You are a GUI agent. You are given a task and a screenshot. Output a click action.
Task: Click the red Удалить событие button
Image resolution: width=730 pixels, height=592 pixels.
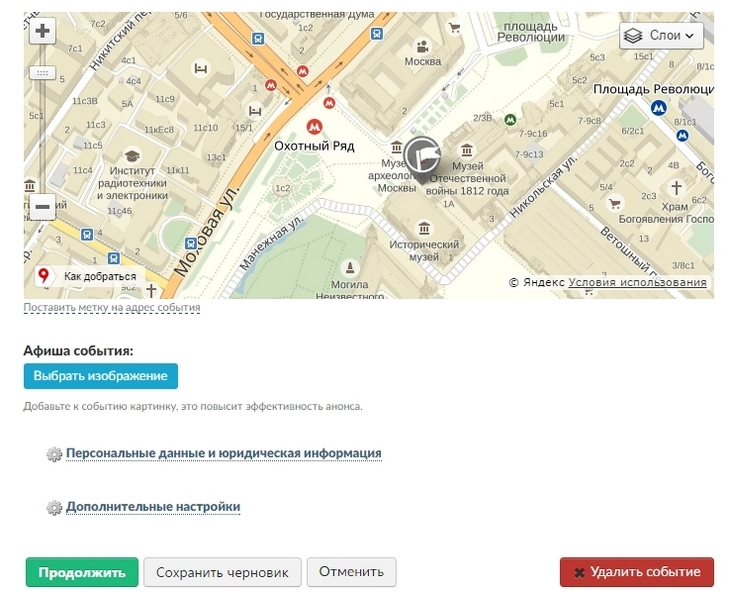pos(637,572)
